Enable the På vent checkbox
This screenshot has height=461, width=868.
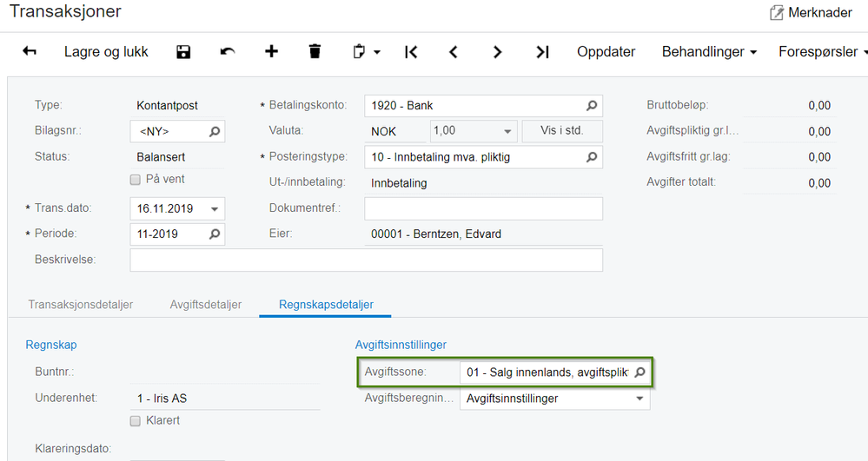tap(135, 180)
